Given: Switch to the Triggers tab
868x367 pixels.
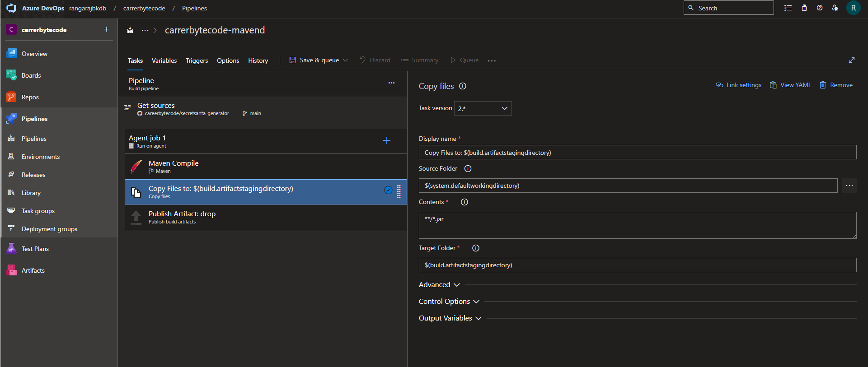Looking at the screenshot, I should pos(197,60).
